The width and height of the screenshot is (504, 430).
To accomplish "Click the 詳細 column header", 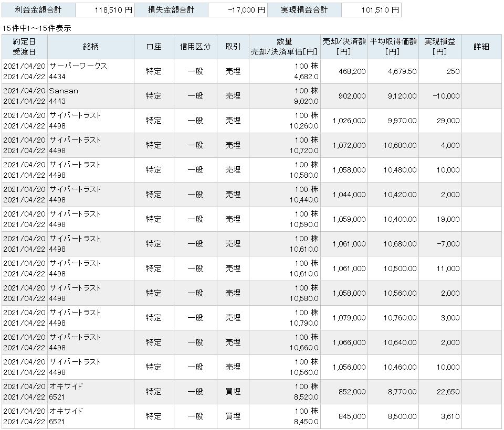I will click(481, 47).
